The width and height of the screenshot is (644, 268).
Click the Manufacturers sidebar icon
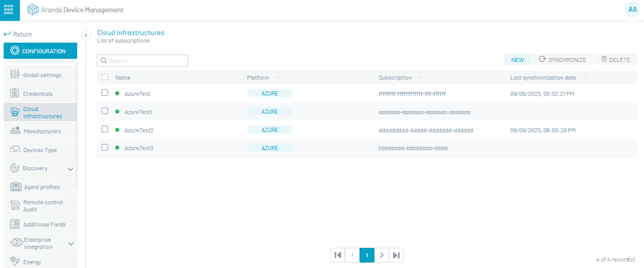point(15,131)
